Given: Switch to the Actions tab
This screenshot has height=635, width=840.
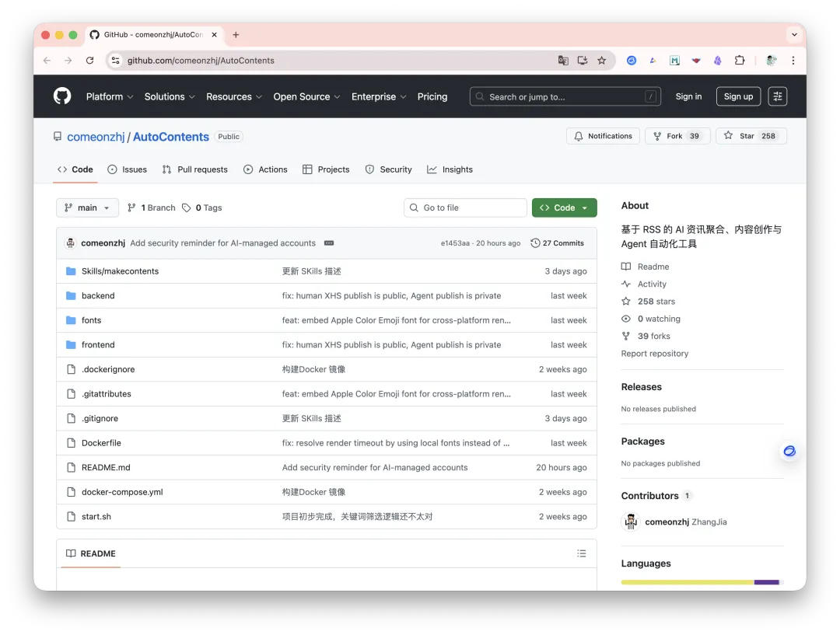Looking at the screenshot, I should (265, 169).
